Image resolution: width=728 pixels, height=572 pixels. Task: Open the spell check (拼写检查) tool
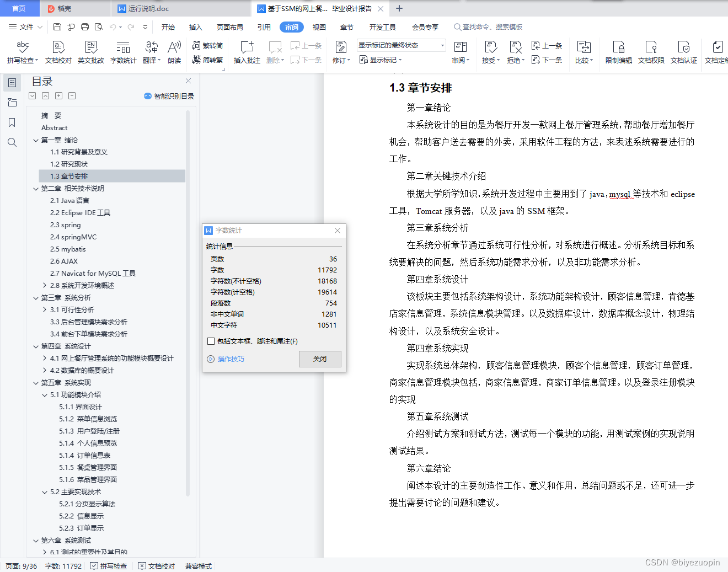[x=23, y=52]
